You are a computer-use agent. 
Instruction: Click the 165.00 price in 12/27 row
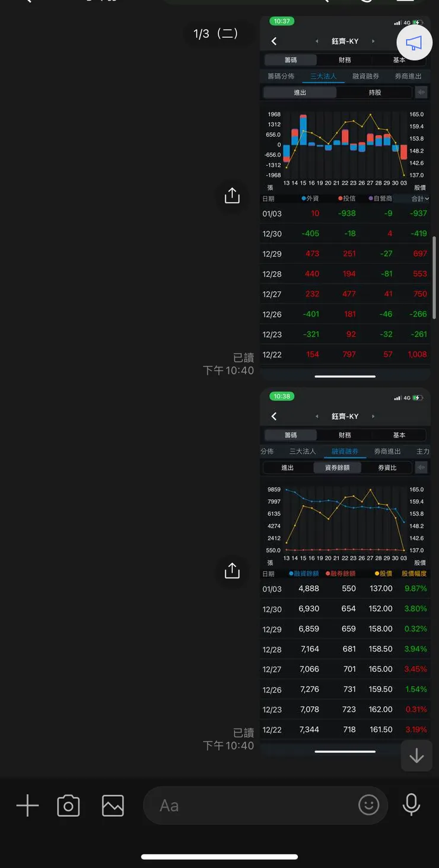(381, 669)
